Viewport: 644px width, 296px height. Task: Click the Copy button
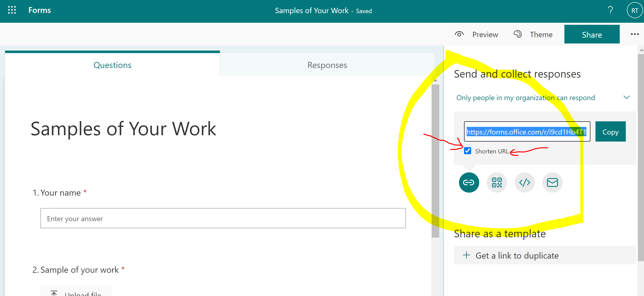(x=610, y=132)
